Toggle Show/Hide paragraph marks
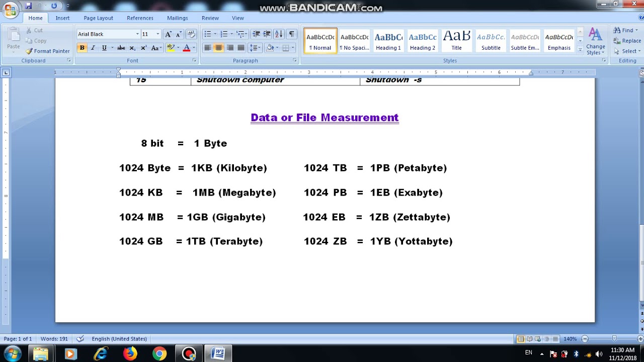This screenshot has width=644, height=362. pyautogui.click(x=291, y=34)
